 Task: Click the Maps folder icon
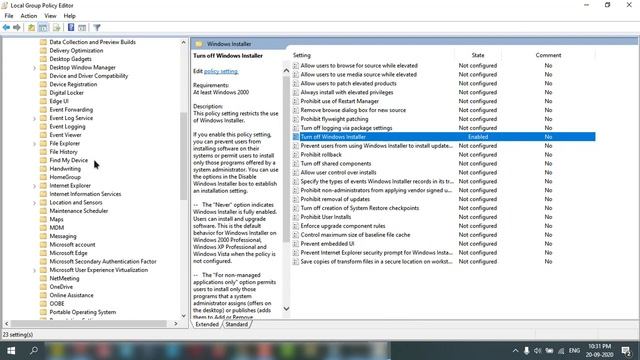[x=43, y=219]
